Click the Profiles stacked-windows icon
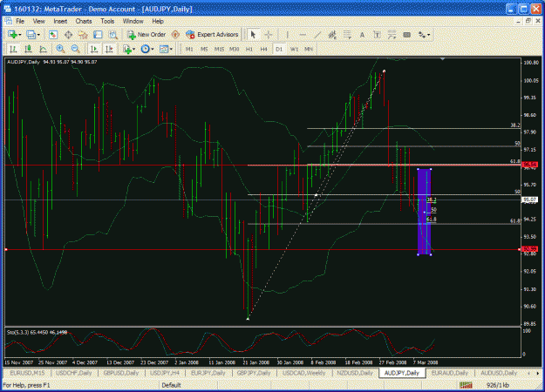 click(x=31, y=35)
